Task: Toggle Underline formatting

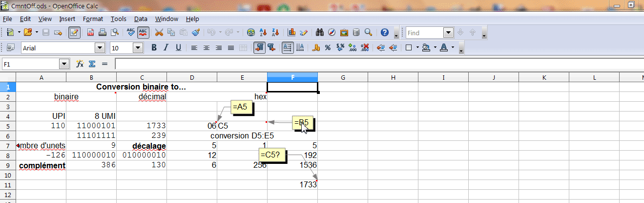Action: point(178,47)
